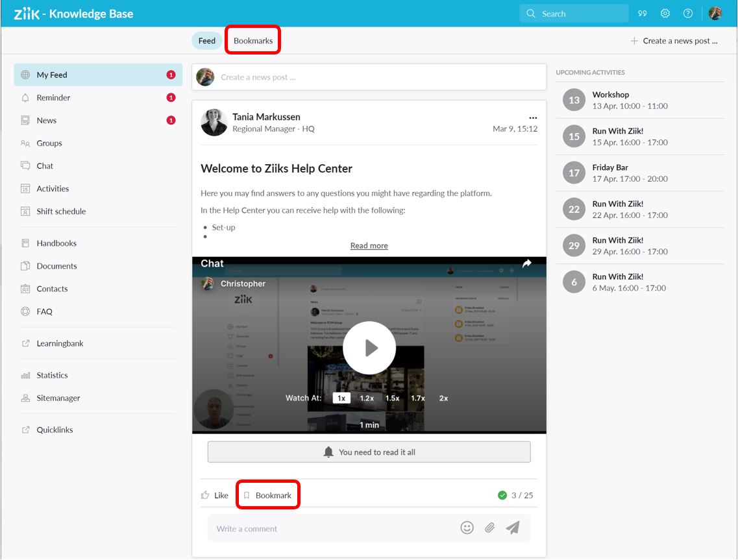
Task: Select 1x playback speed
Action: (x=341, y=398)
